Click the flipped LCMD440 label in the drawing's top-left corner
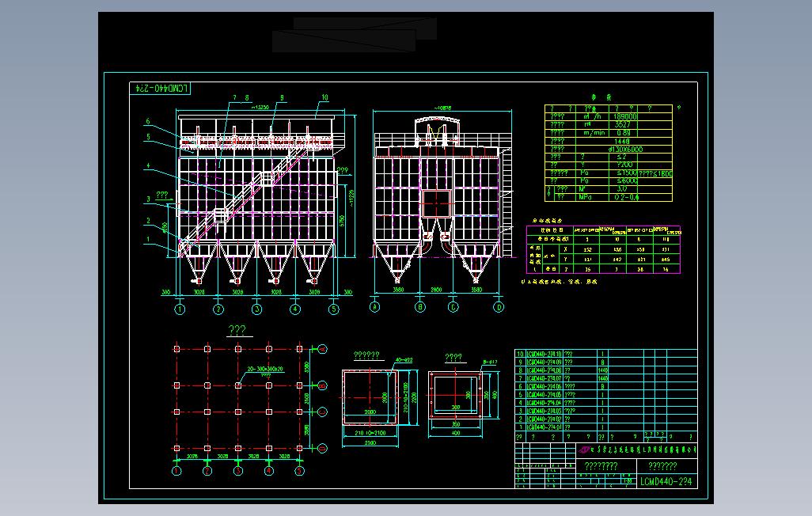812x516 pixels. (160, 89)
